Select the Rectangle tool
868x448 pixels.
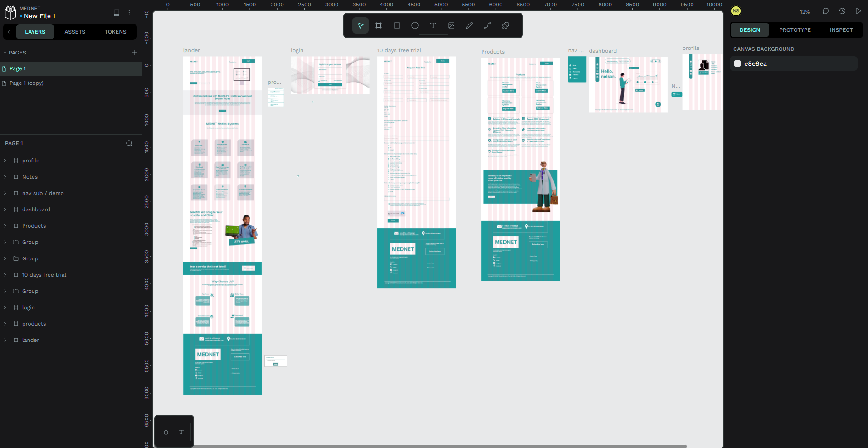coord(397,25)
